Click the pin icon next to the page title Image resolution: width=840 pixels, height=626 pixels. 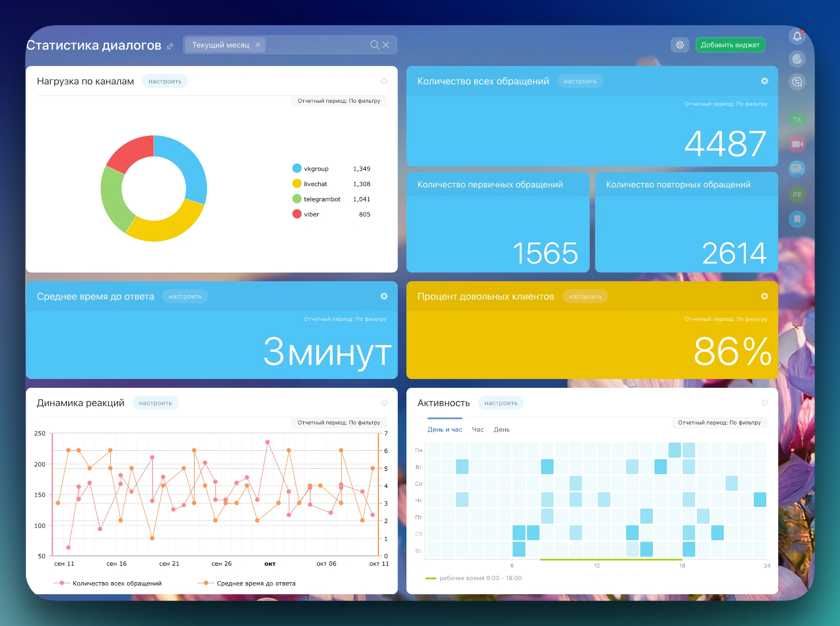(170, 46)
